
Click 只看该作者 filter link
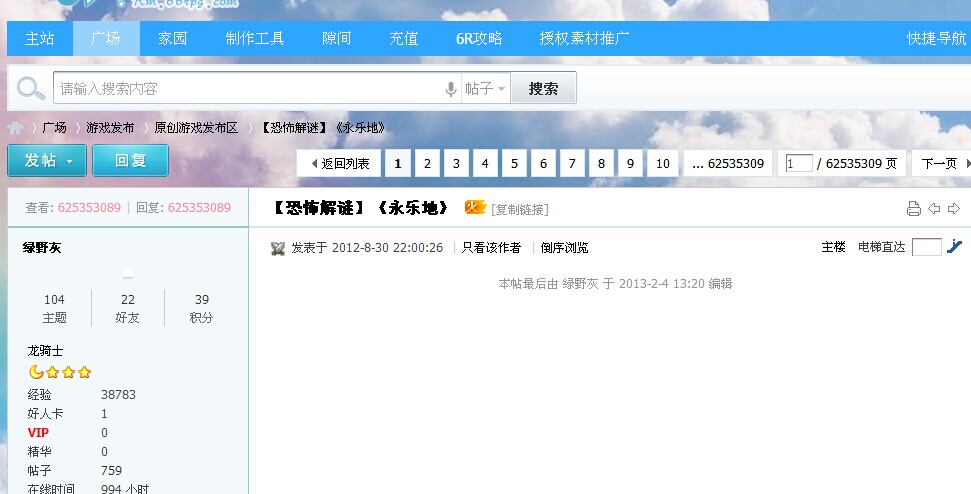point(492,248)
